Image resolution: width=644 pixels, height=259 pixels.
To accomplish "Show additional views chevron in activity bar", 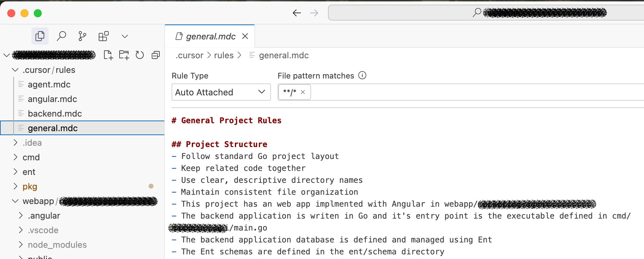I will click(x=125, y=36).
